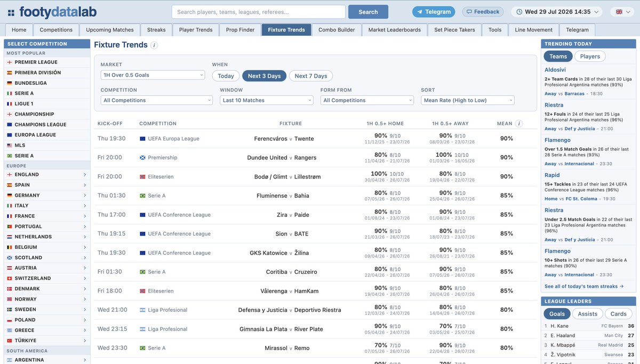The height and width of the screenshot is (364, 640).
Task: Open the Competitions tab
Action: pyautogui.click(x=56, y=30)
